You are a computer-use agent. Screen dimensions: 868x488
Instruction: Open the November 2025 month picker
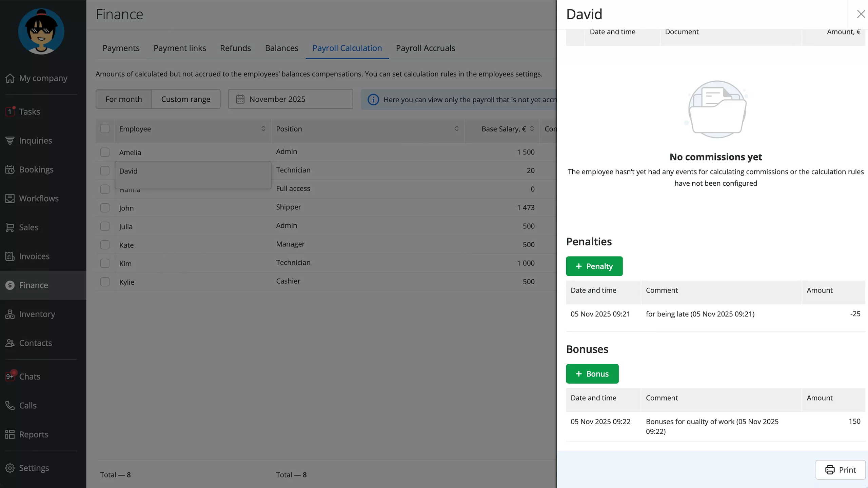point(290,99)
